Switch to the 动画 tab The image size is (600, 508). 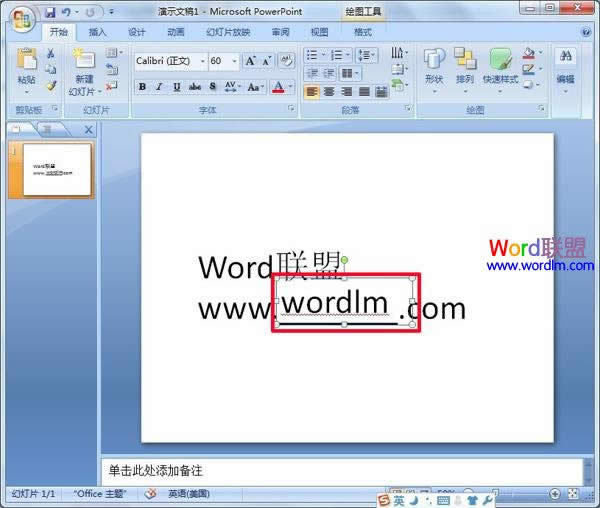point(176,32)
